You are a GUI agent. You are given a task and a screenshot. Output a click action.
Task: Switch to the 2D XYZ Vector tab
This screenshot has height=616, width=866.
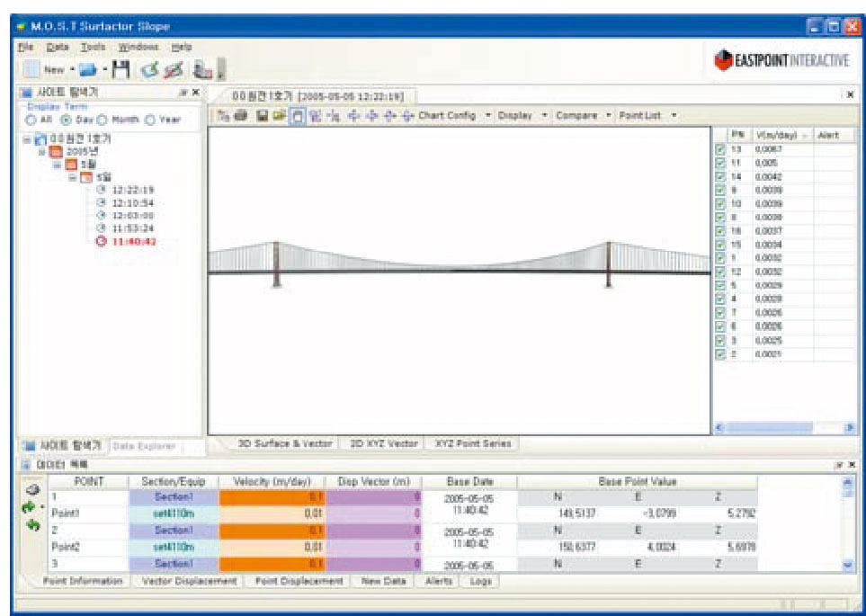point(383,443)
